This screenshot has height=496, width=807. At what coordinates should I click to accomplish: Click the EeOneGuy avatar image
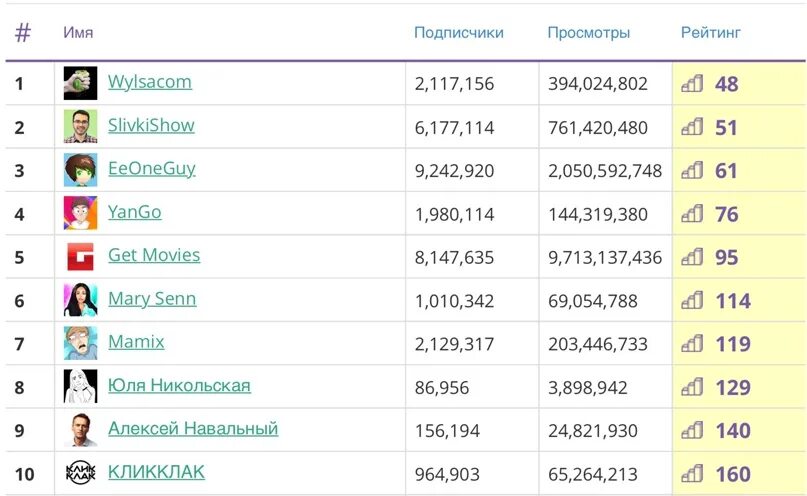tap(80, 170)
